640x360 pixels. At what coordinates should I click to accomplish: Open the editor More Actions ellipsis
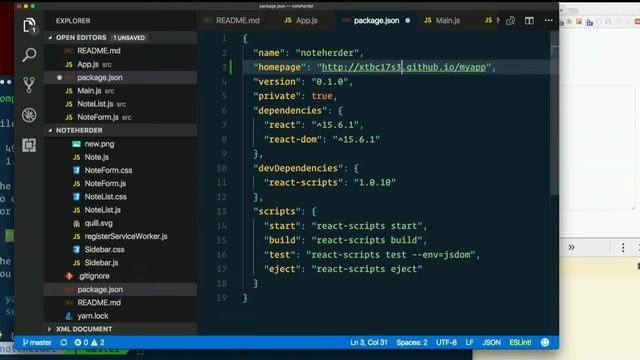[x=549, y=20]
